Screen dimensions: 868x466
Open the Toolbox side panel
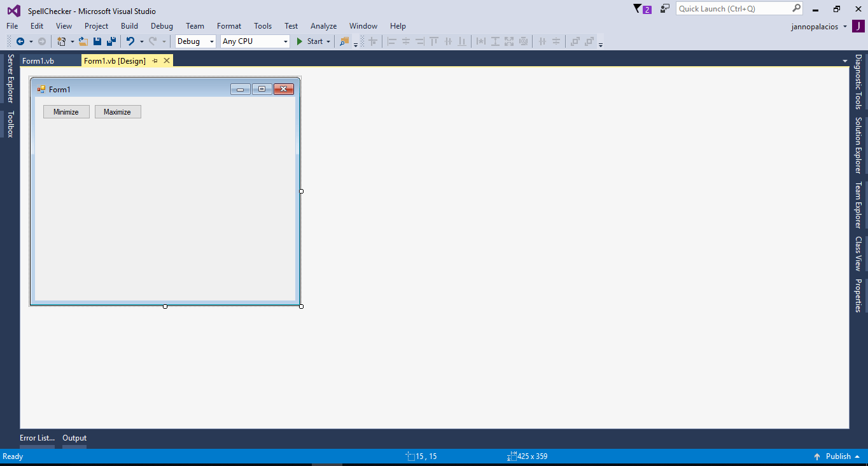[10, 124]
